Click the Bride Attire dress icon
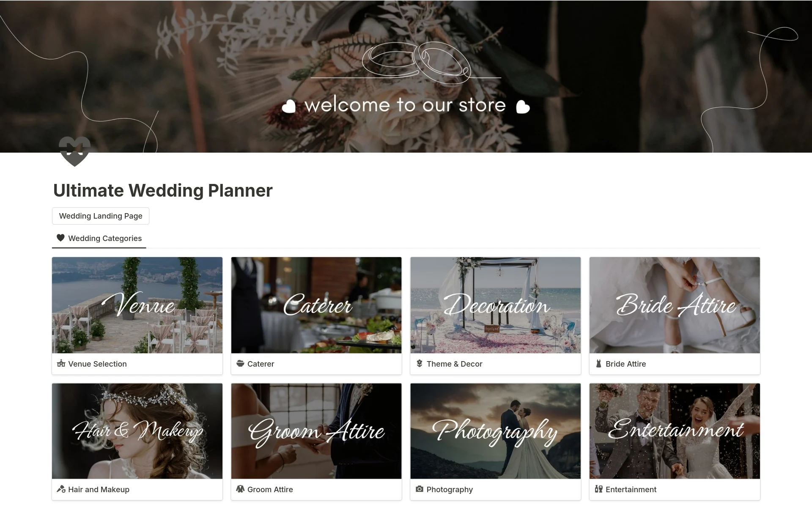 point(598,363)
